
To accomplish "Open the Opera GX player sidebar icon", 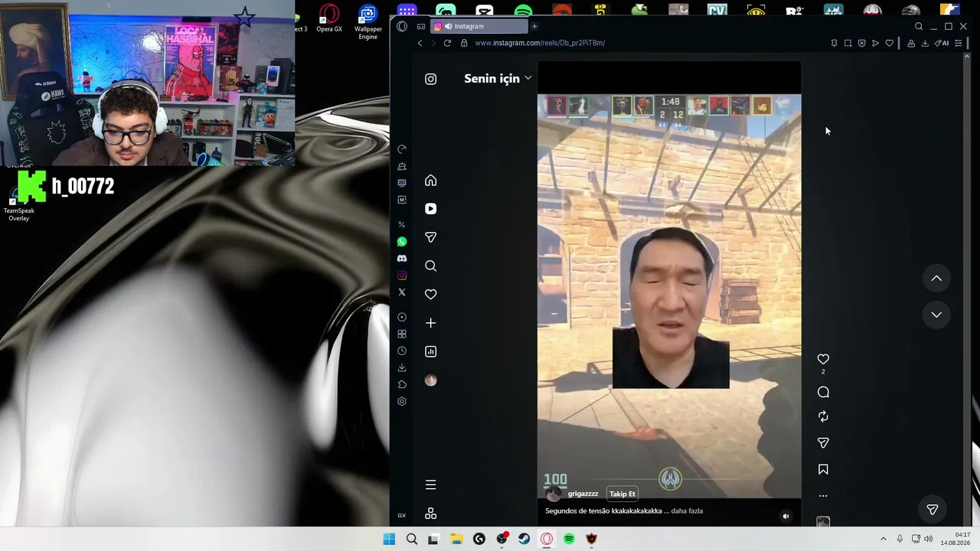I will coord(402,318).
